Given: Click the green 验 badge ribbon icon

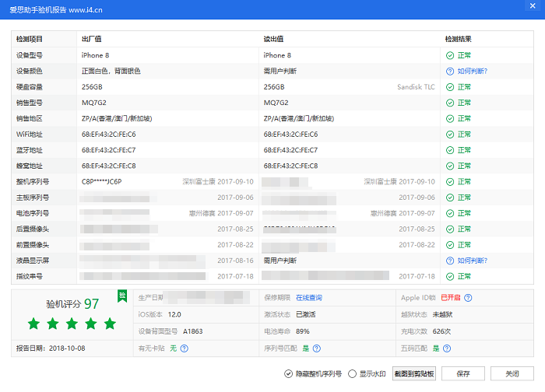Looking at the screenshot, I should [122, 296].
